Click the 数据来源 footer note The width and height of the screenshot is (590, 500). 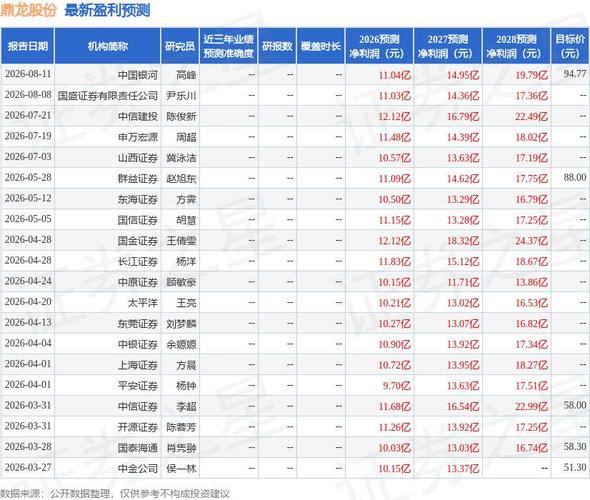pos(115,493)
